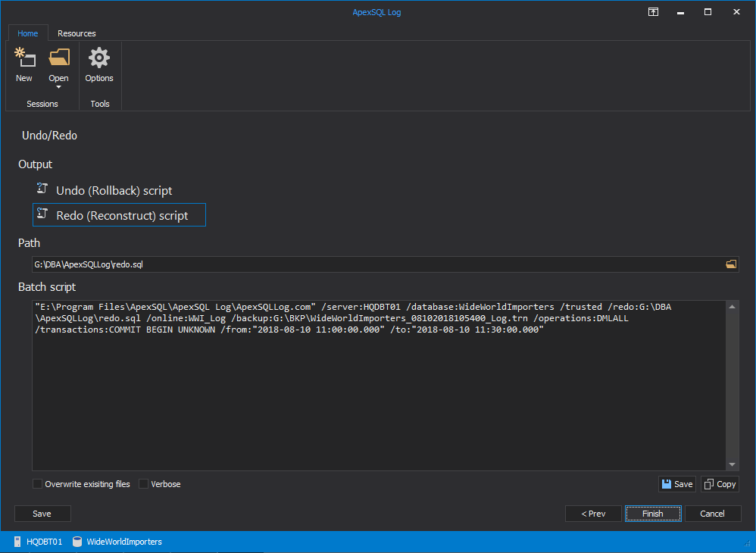The height and width of the screenshot is (553, 756).
Task: Click the HQDBT01 server status icon
Action: [x=17, y=542]
